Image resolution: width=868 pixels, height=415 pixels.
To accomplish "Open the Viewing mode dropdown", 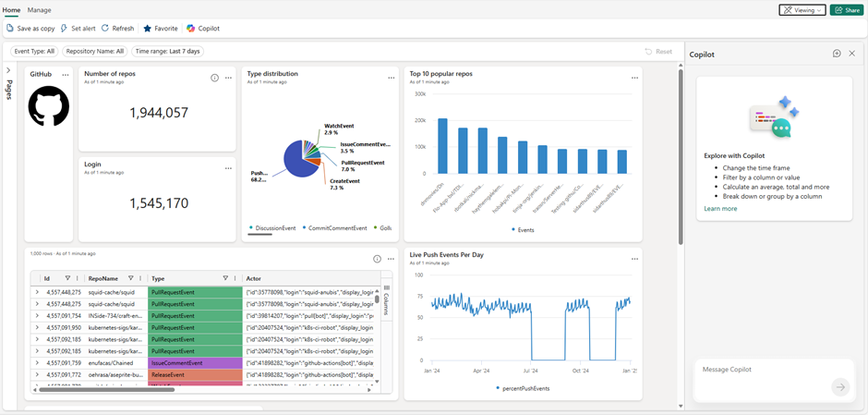I will tap(802, 10).
